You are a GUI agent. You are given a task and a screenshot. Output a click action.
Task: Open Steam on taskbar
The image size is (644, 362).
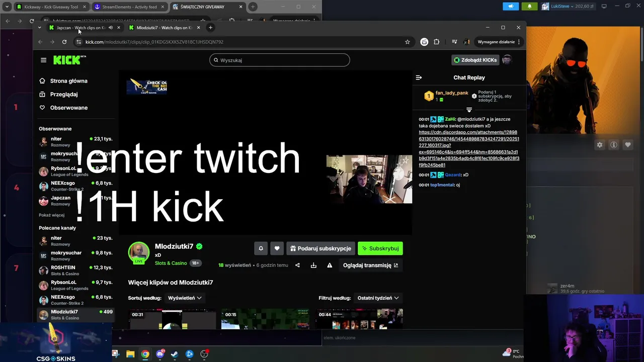coord(175,354)
